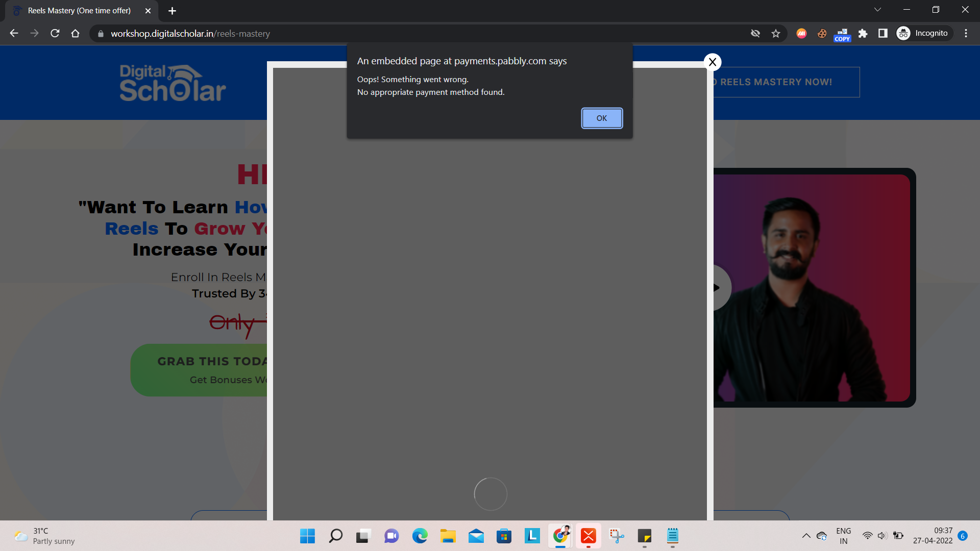Close the payment popup with the X

point(713,62)
